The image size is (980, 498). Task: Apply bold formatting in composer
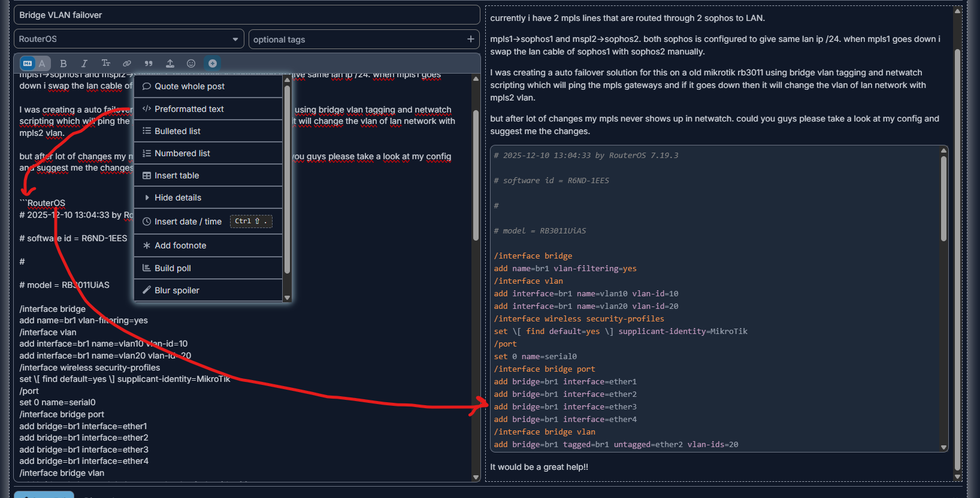point(63,63)
